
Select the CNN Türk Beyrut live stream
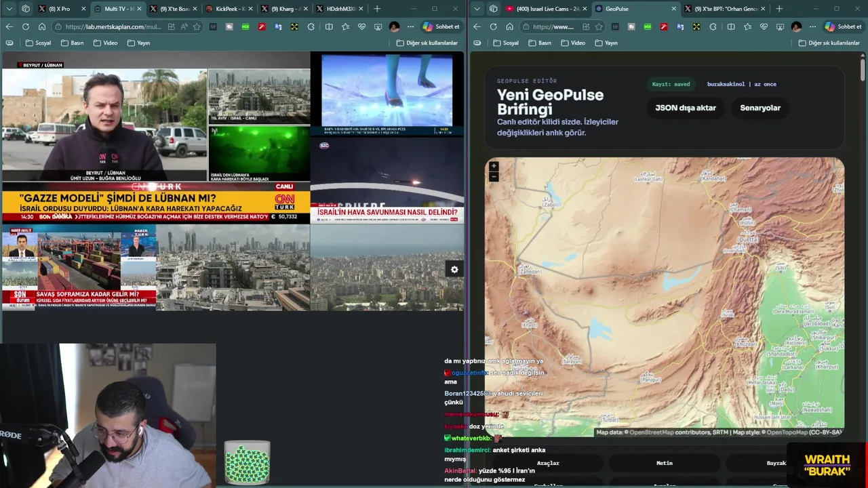pos(155,136)
